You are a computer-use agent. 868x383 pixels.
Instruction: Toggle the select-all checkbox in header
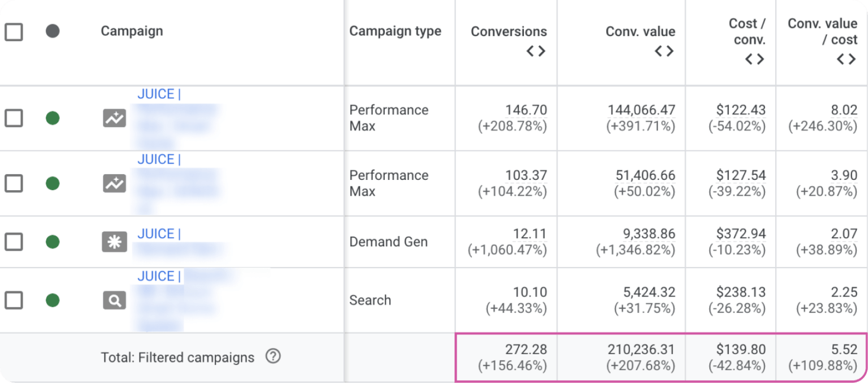[14, 32]
